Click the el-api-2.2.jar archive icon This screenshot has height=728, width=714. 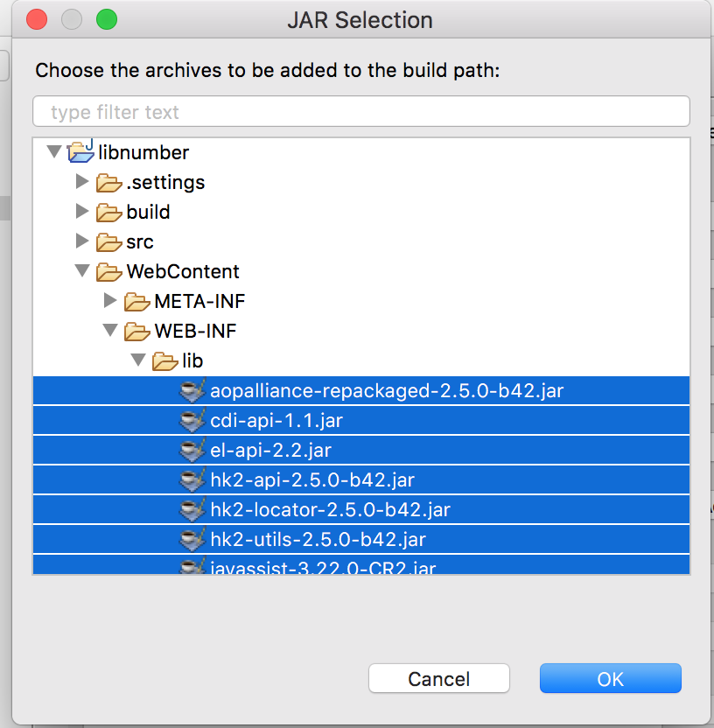click(x=192, y=450)
